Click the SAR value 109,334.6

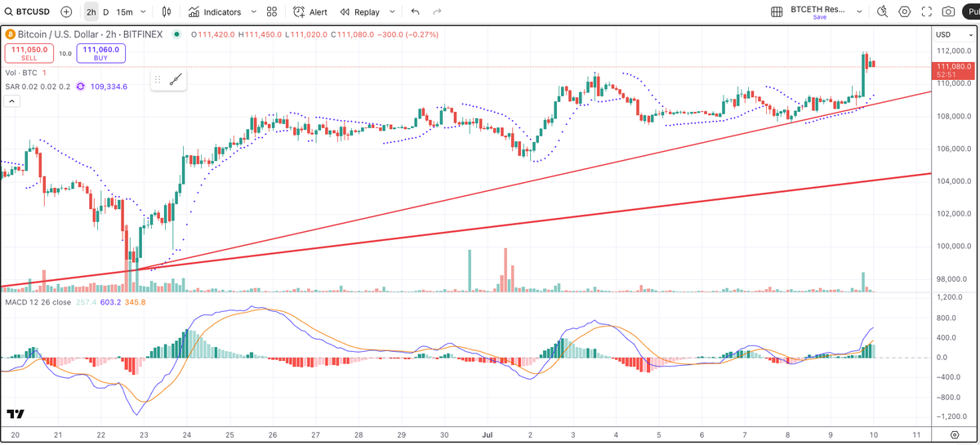coord(109,87)
